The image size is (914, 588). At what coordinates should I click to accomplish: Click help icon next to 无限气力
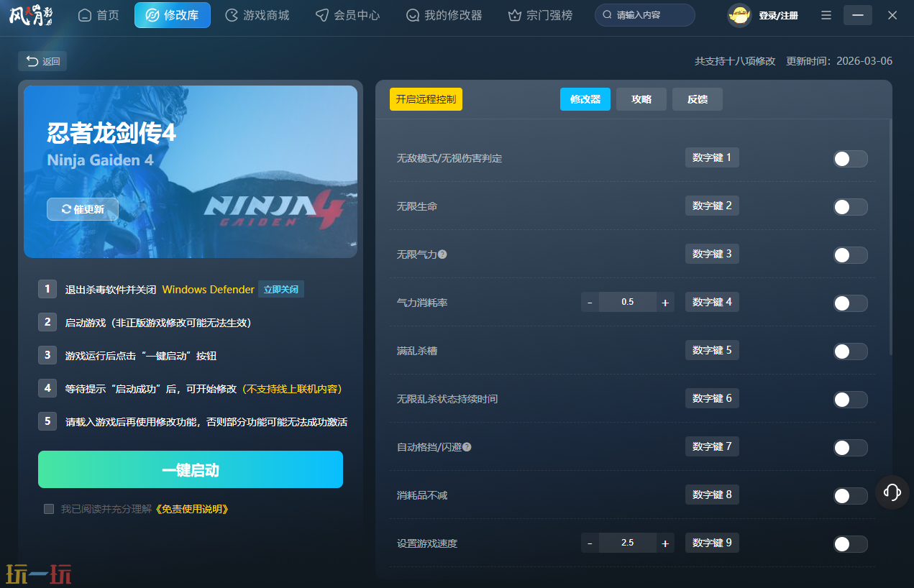click(x=442, y=254)
